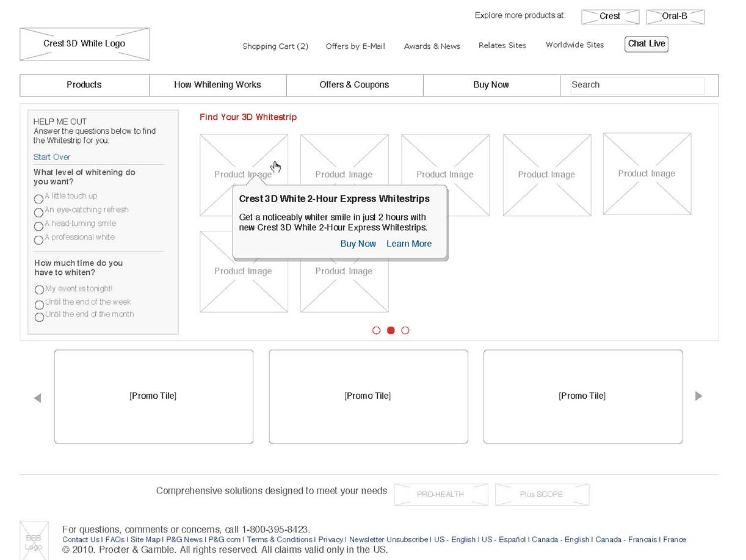Show next promo tiles with right arrow
This screenshot has height=560, width=746.
pos(699,396)
